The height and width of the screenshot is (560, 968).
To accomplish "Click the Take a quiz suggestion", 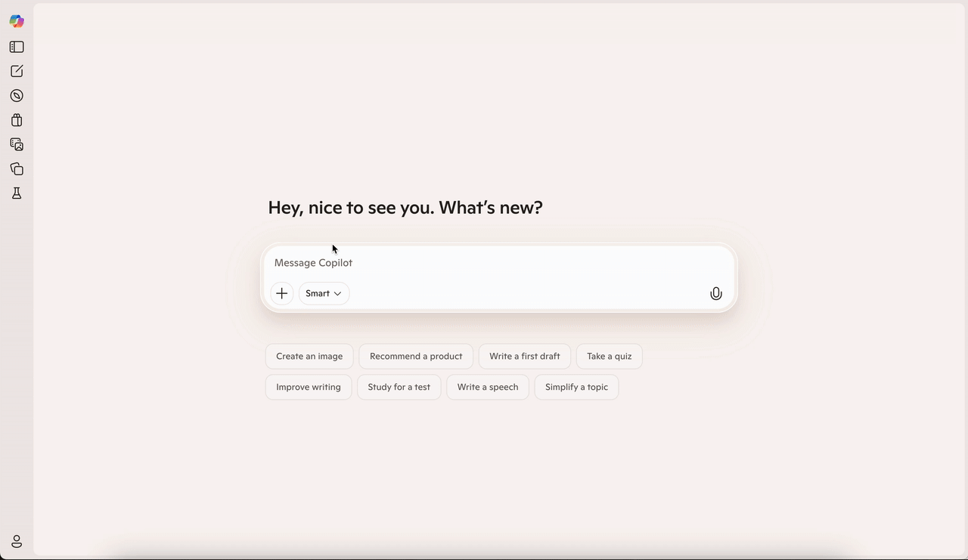I will (x=609, y=357).
